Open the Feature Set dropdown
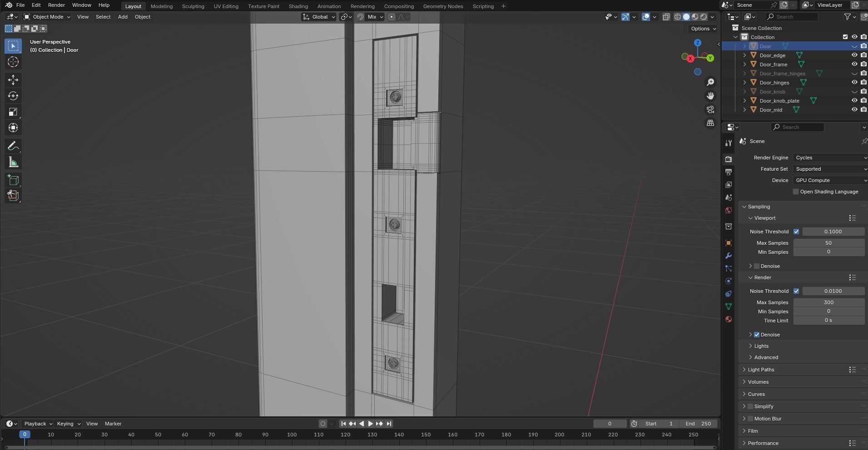This screenshot has width=868, height=450. [x=830, y=169]
